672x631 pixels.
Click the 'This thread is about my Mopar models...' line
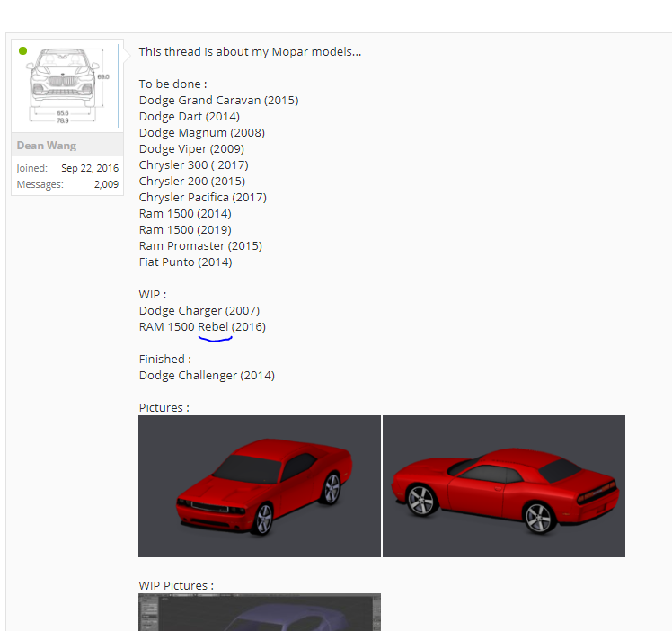point(250,52)
